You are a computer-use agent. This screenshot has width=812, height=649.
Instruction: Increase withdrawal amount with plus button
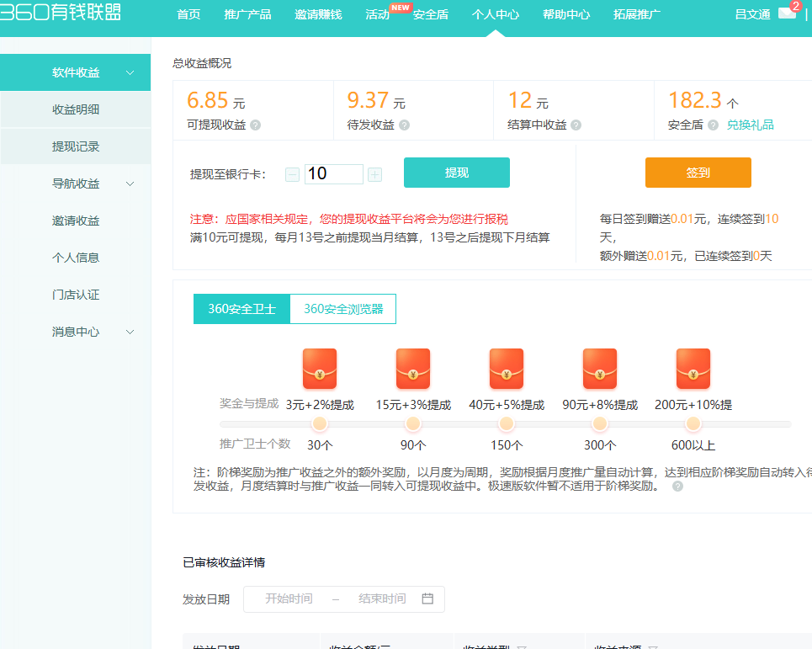point(374,174)
